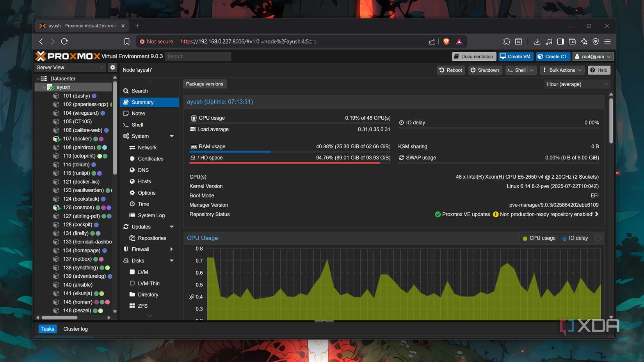Screen dimensions: 644x362
Task: Select container 101 (dashy)
Action: click(76, 96)
